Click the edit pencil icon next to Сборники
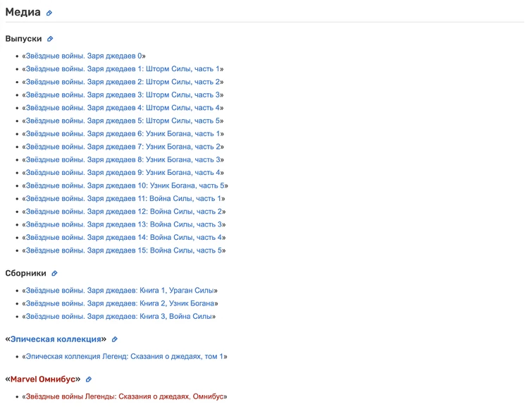 point(55,273)
